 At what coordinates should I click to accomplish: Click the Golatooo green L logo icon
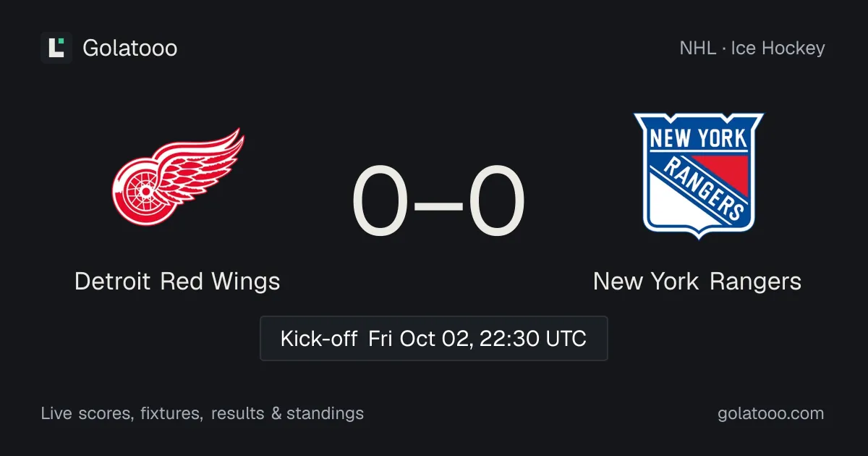56,48
